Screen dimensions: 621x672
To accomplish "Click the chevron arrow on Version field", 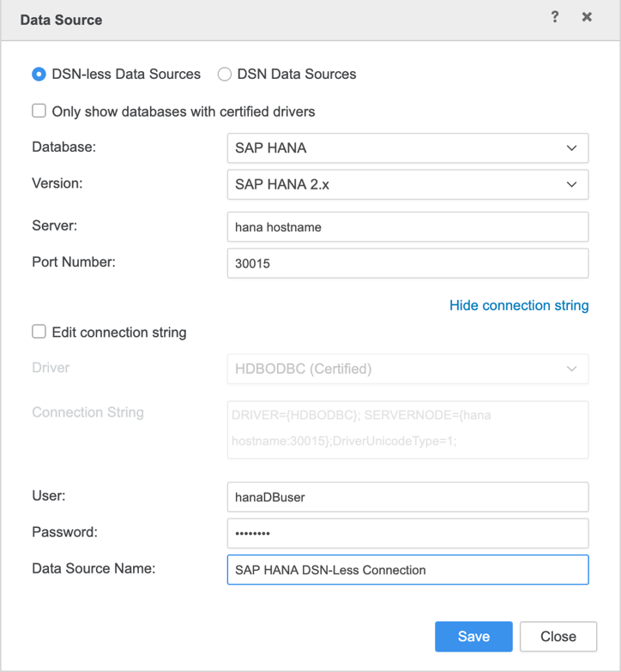I will pos(571,184).
